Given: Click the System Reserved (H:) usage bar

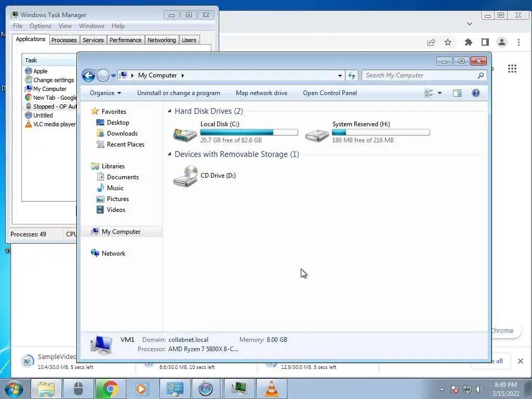Looking at the screenshot, I should pos(381,132).
